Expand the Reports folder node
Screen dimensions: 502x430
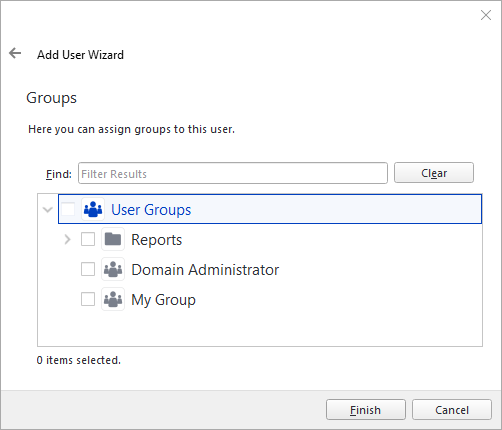pos(67,239)
